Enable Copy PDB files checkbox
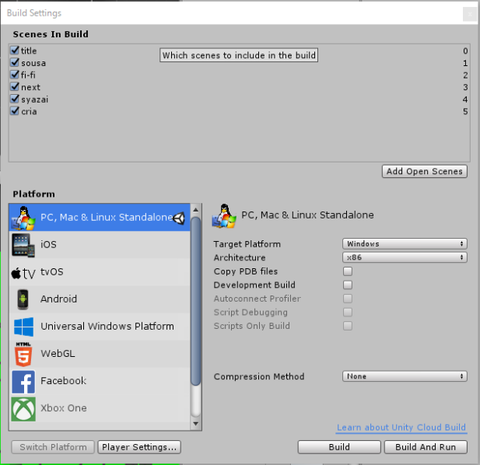480x465 pixels. pyautogui.click(x=348, y=271)
